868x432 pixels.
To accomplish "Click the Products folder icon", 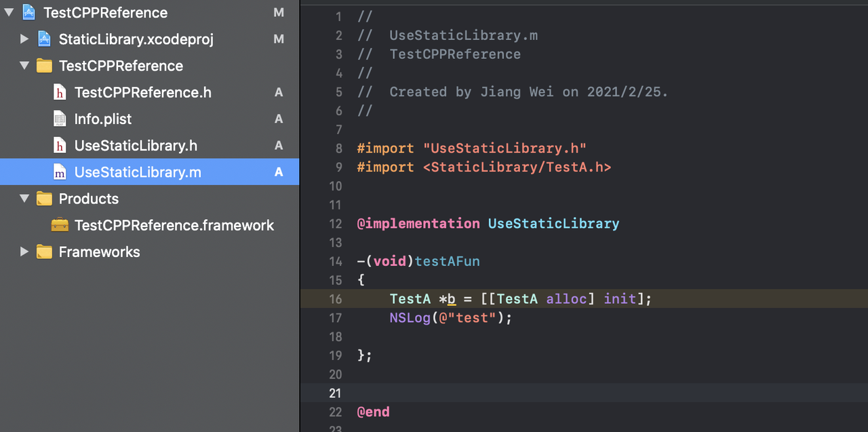I will [44, 199].
